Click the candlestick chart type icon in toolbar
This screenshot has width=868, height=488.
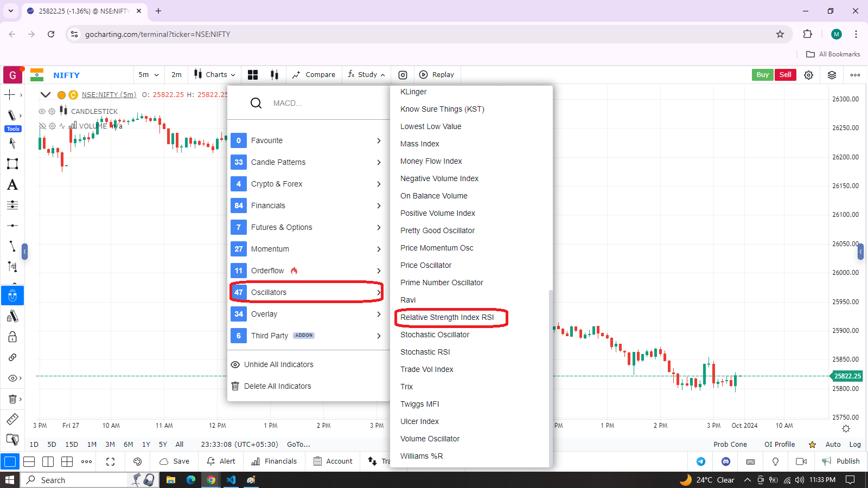coord(275,75)
